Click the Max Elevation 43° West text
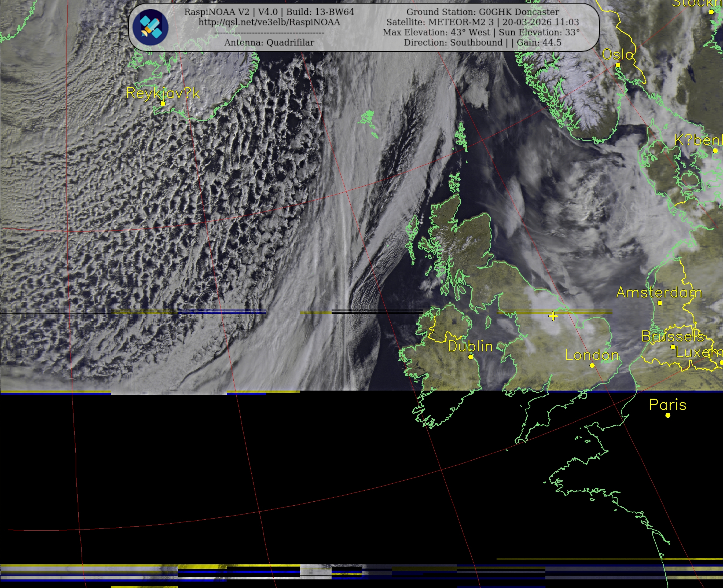This screenshot has height=588, width=723. click(436, 32)
